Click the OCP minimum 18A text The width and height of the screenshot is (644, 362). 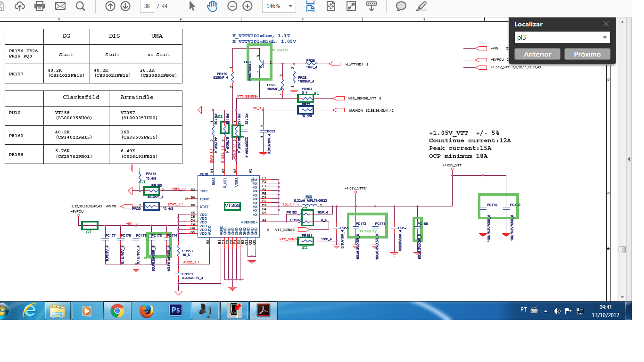coord(458,156)
